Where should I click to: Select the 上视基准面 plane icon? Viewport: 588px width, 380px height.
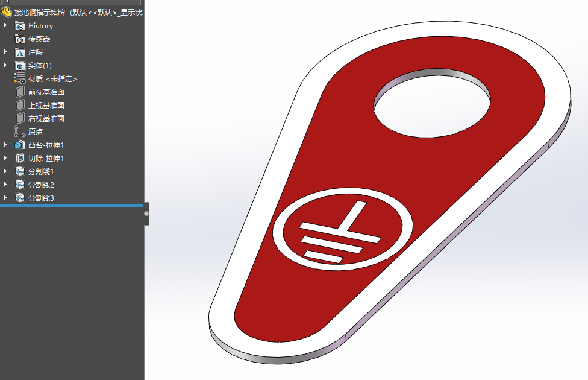point(20,105)
